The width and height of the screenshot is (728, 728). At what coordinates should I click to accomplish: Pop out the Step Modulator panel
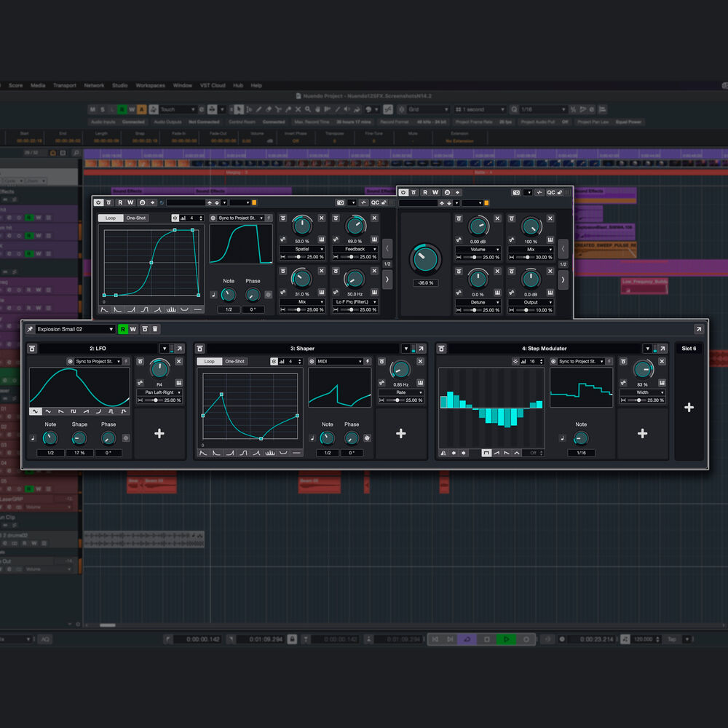(x=661, y=349)
